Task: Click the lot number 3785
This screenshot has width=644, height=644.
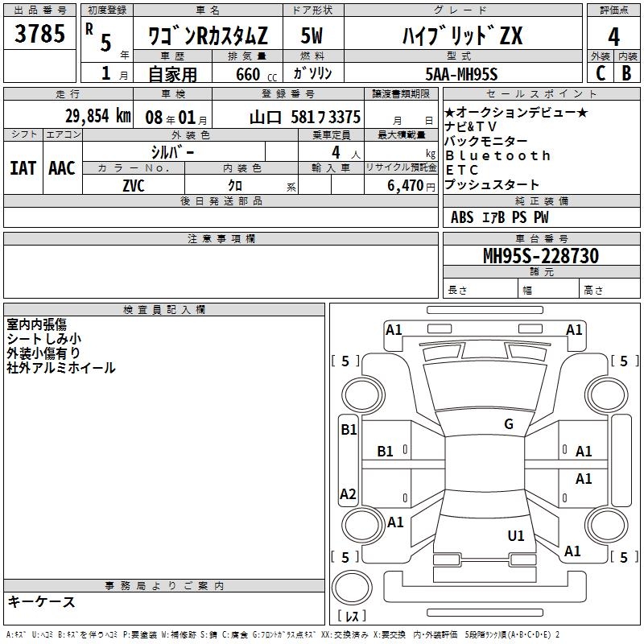Action: [39, 34]
